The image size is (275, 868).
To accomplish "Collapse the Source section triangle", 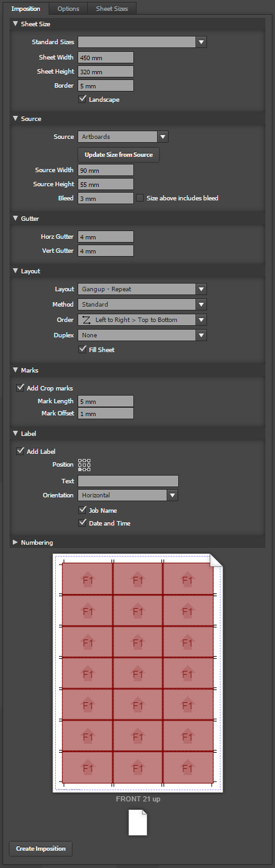I will point(15,119).
